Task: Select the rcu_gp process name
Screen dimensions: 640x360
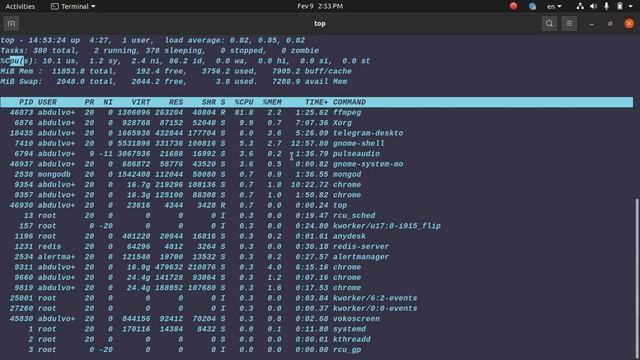Action: (x=347, y=349)
